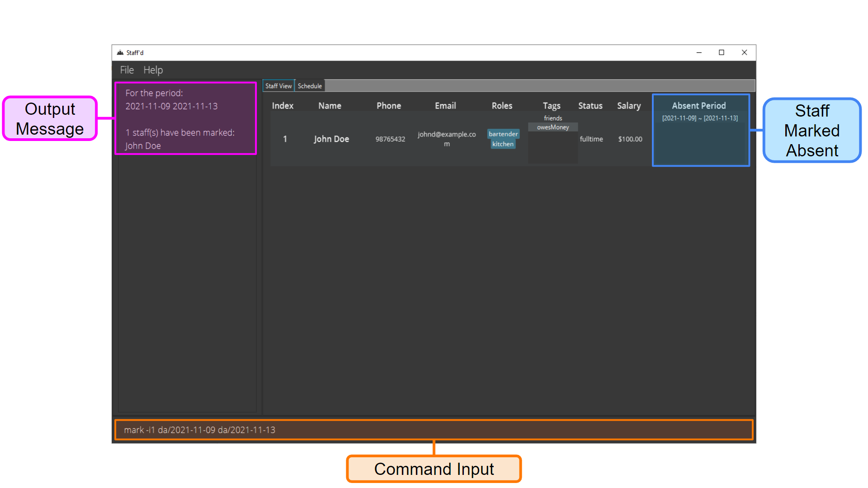Click the bartender role tag

click(x=503, y=133)
